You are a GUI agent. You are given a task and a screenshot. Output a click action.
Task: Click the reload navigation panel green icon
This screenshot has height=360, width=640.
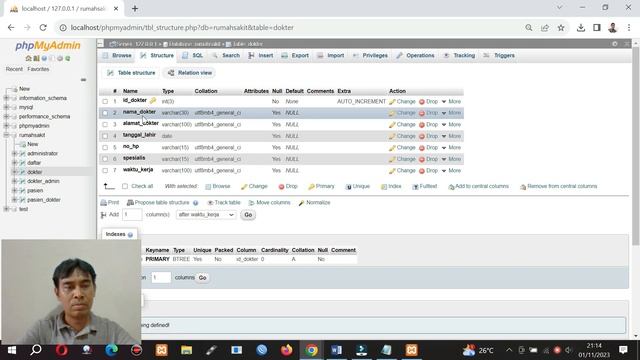68,58
